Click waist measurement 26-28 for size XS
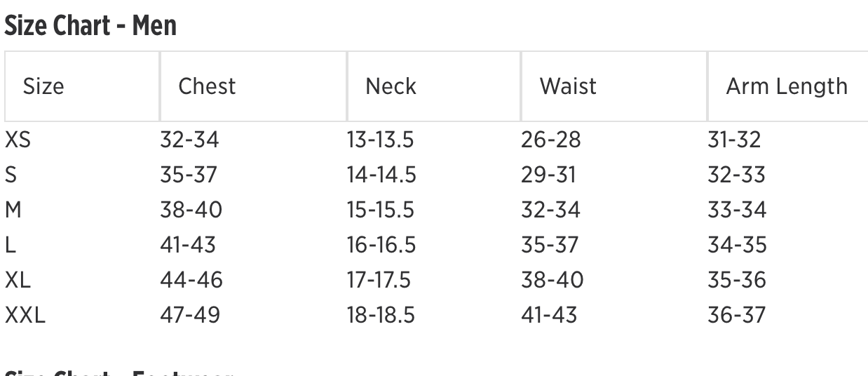The image size is (868, 376). pyautogui.click(x=550, y=140)
